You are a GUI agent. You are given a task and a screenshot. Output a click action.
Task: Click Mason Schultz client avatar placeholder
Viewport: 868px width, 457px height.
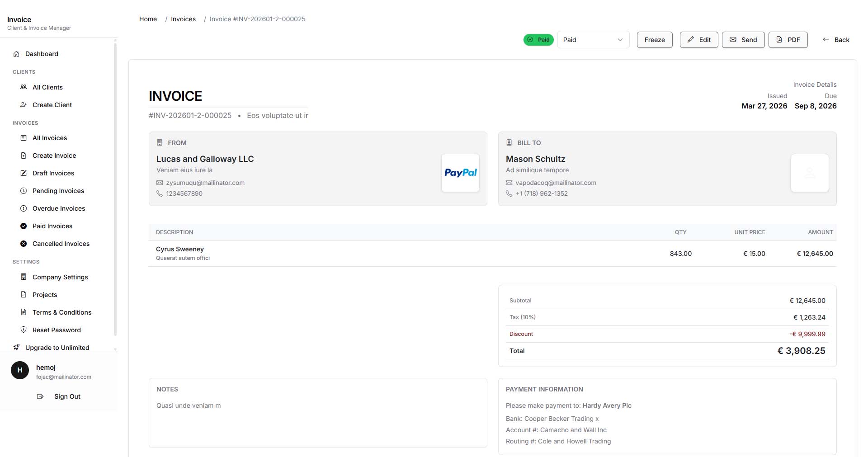tap(810, 173)
